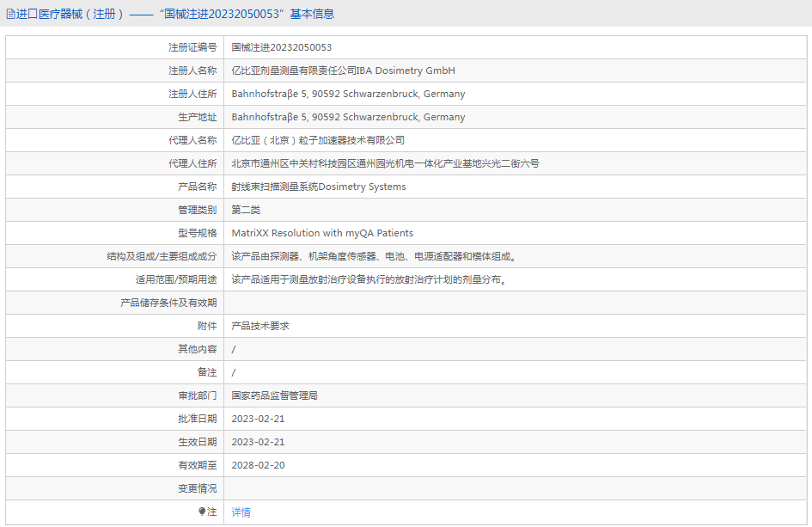Screen dimensions: 812x527
Task: Click the 有效期至 row label
Action: point(198,465)
